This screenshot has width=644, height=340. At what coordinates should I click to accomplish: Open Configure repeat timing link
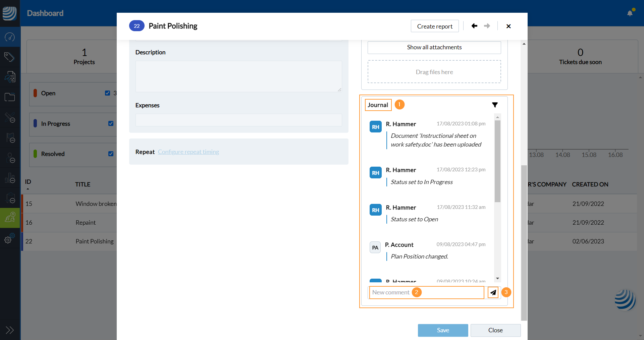[188, 152]
